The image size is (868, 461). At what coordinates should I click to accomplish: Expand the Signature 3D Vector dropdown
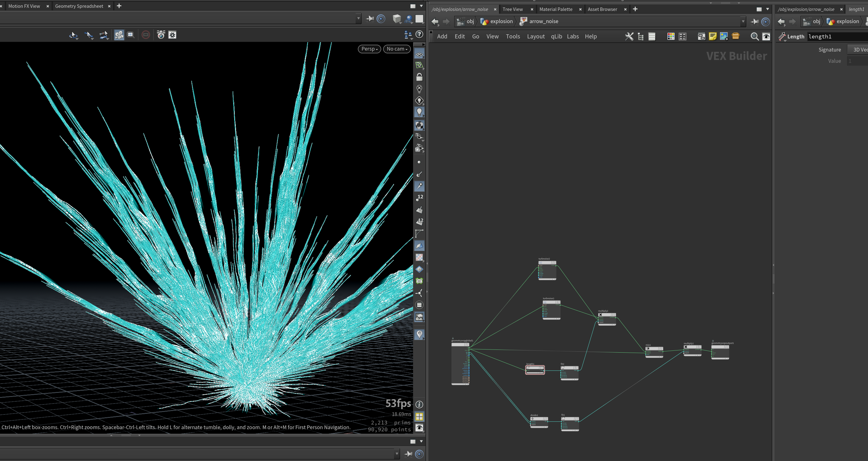pos(858,50)
